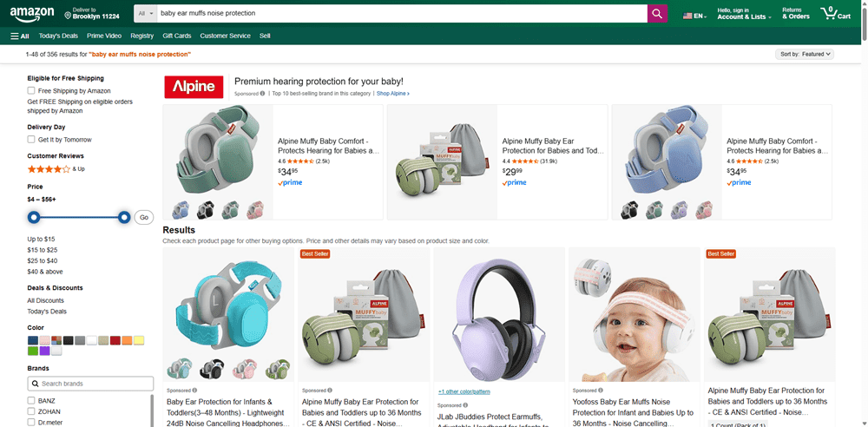
Task: Expand the All search category dropdown
Action: pos(147,14)
